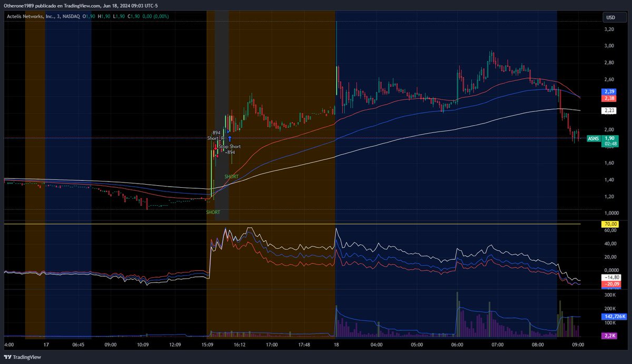Select the blue 2,39 moving average label
The image size is (632, 364).
(608, 92)
